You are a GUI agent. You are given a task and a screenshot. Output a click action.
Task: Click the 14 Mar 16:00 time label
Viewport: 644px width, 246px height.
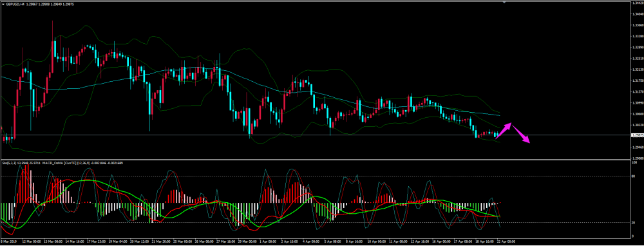click(75, 241)
